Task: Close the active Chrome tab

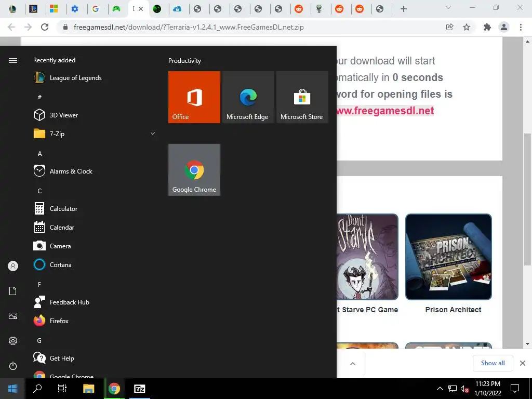Action: point(141,9)
